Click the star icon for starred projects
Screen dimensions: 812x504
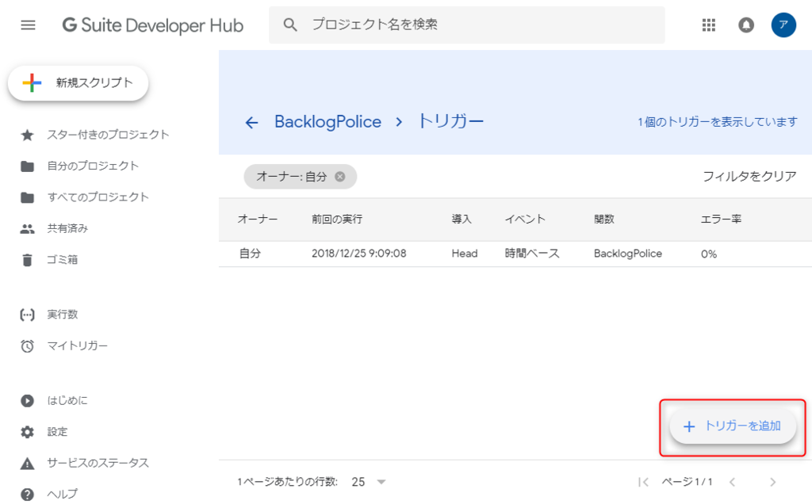point(27,135)
